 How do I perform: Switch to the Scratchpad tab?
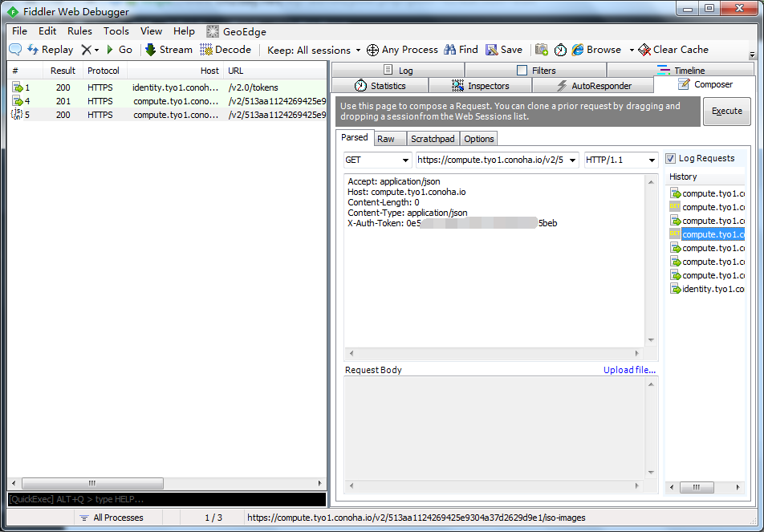[x=433, y=139]
